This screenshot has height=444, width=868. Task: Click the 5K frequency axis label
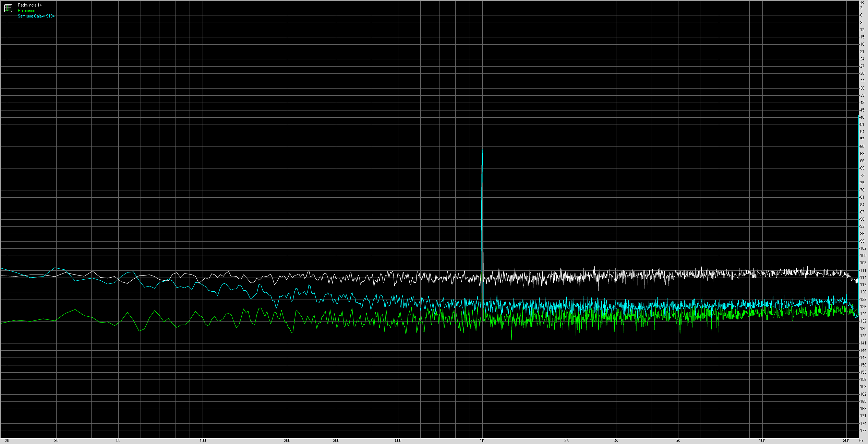point(678,441)
